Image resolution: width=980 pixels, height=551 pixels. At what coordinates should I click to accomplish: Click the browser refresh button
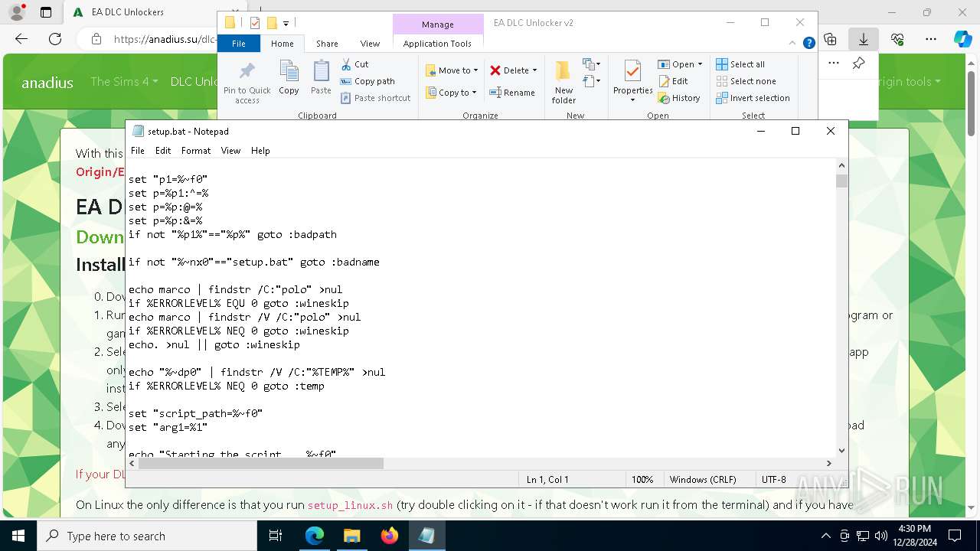click(55, 39)
